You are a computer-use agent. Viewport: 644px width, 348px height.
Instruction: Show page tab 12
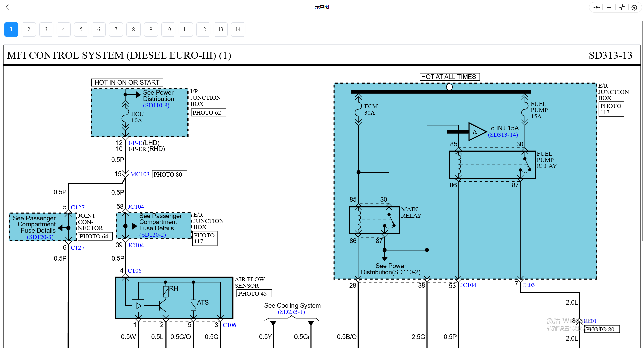(x=203, y=29)
